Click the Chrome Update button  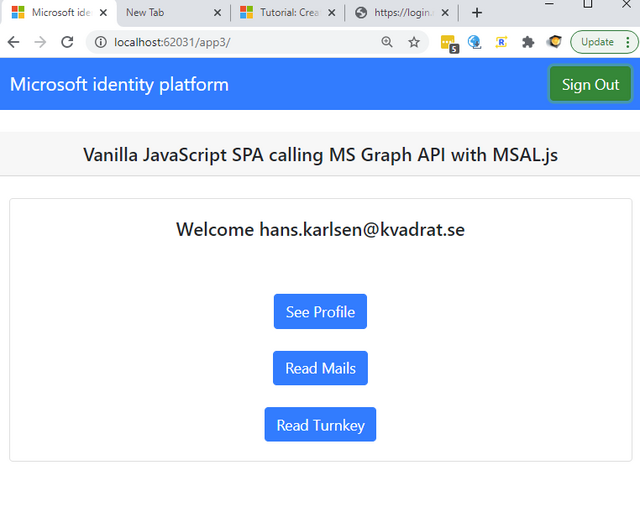pyautogui.click(x=597, y=42)
